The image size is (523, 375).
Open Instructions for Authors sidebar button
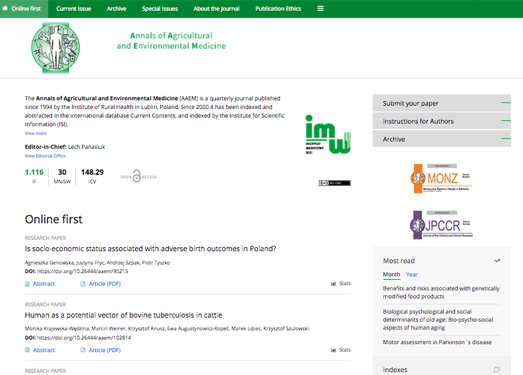[442, 121]
